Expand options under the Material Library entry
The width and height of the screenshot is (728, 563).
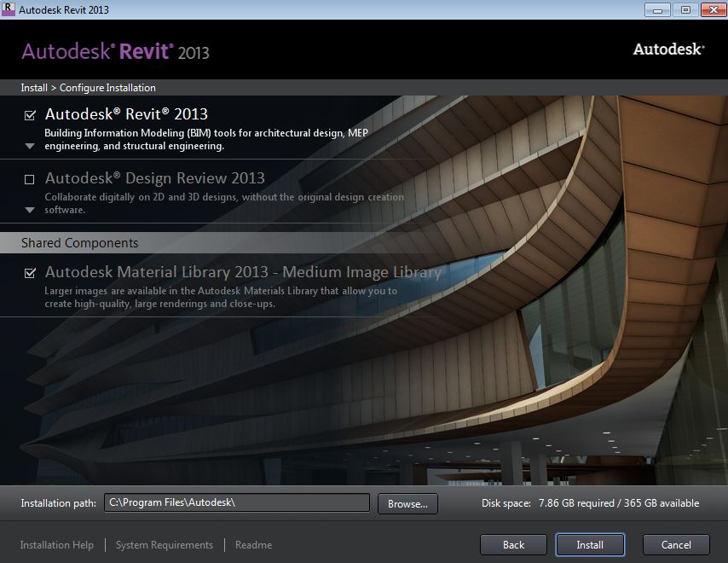30,303
